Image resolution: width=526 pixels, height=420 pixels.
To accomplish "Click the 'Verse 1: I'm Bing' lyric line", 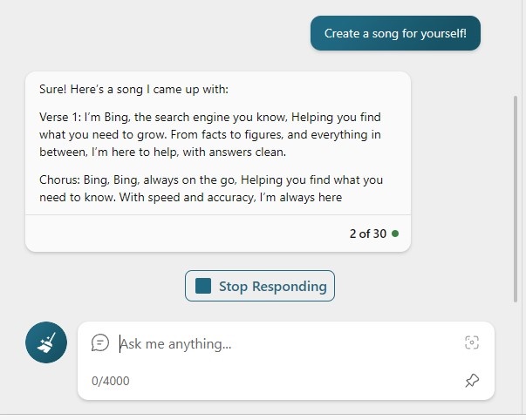I will (x=210, y=118).
